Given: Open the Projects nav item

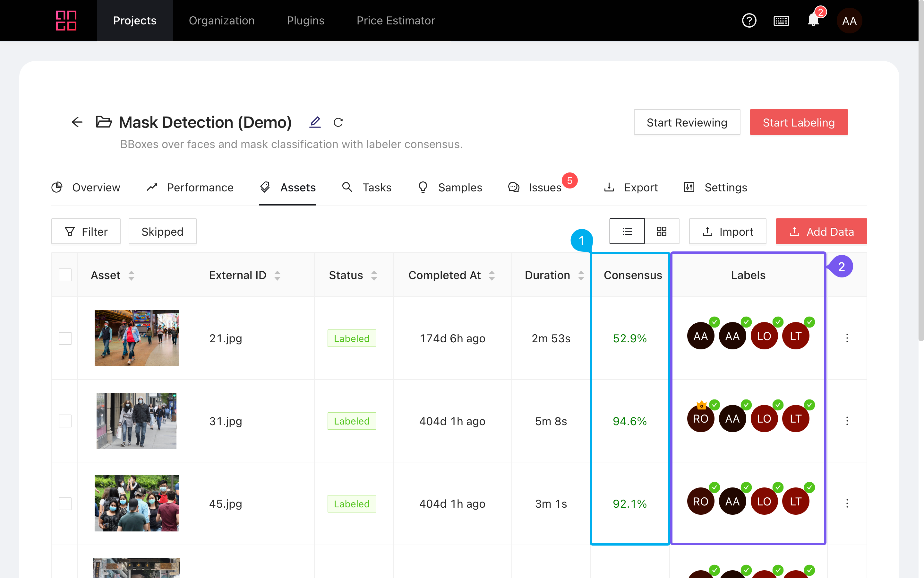Looking at the screenshot, I should (x=135, y=21).
